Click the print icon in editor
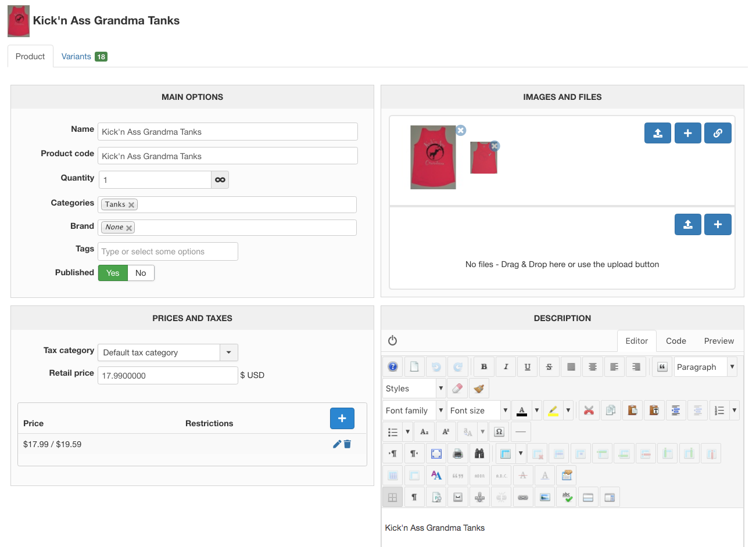Viewport: 756px width, 547px height. point(458,454)
